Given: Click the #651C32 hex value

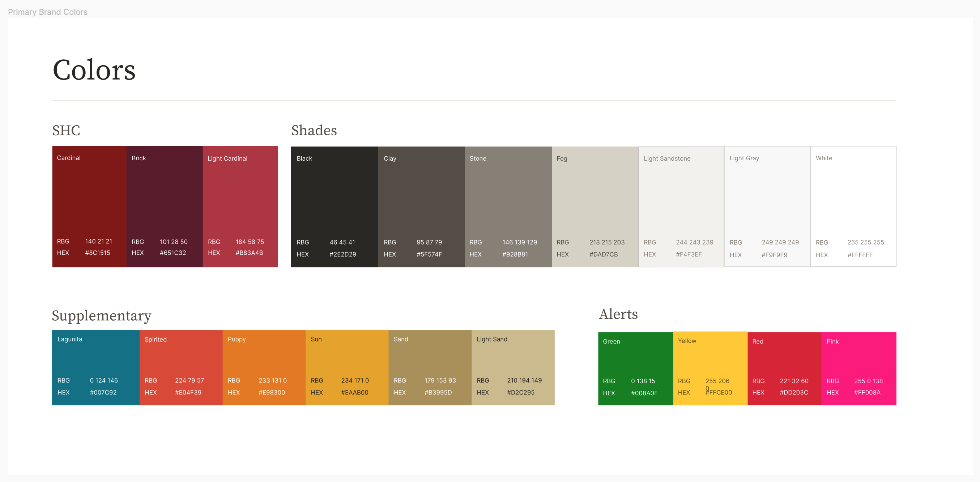Looking at the screenshot, I should coord(173,253).
